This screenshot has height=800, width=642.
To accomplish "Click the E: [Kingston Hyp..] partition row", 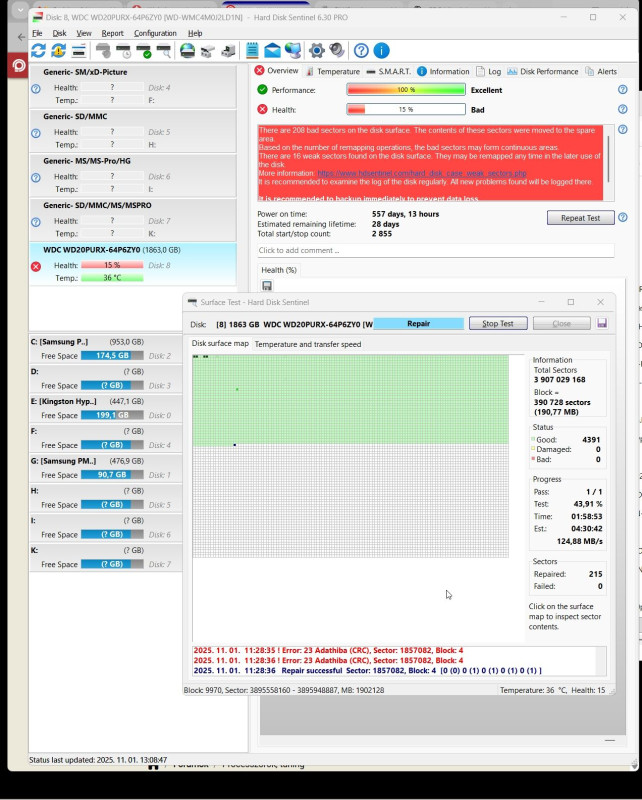I will pyautogui.click(x=106, y=409).
